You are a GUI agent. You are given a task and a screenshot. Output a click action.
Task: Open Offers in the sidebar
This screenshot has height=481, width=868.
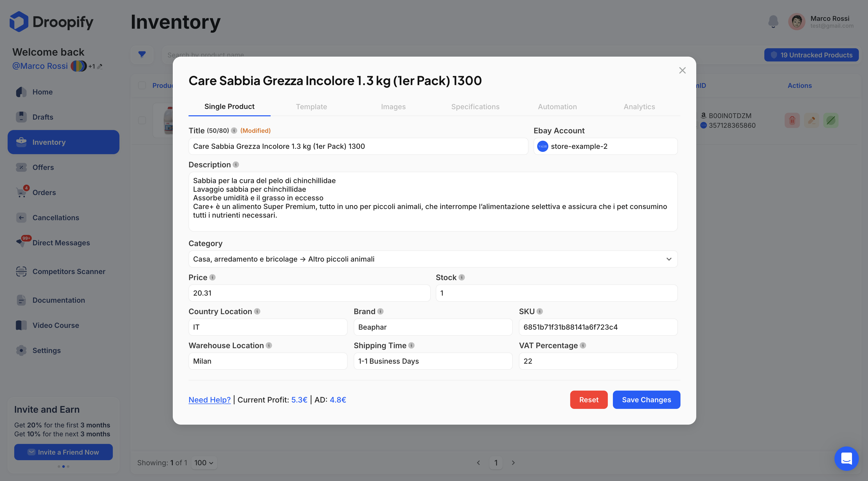43,167
